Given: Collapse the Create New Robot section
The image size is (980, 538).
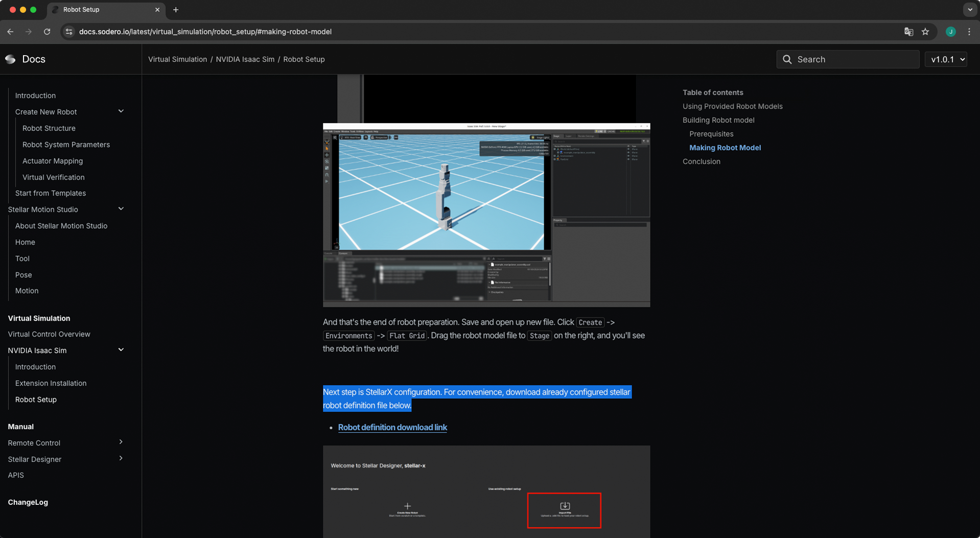Looking at the screenshot, I should pos(121,111).
